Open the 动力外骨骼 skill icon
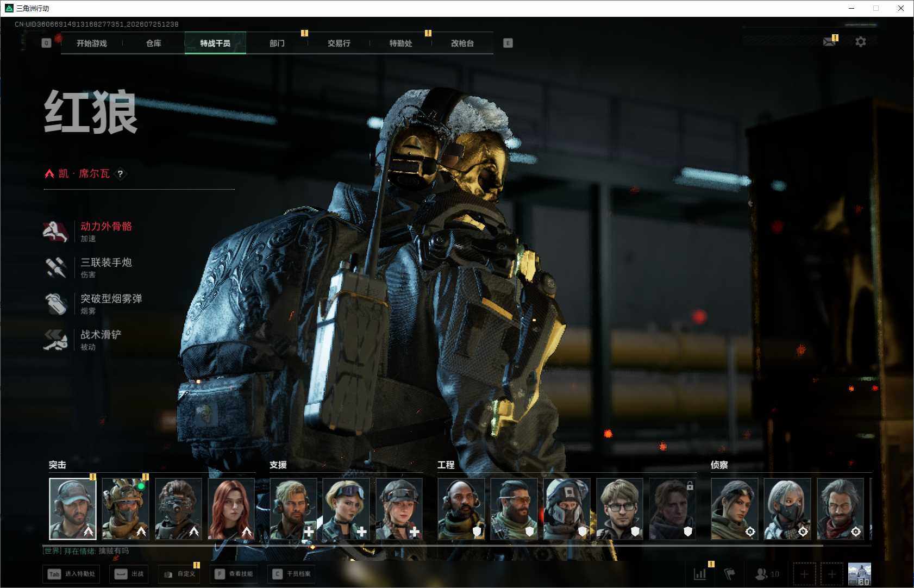Screen dimensions: 914x588 (55, 232)
